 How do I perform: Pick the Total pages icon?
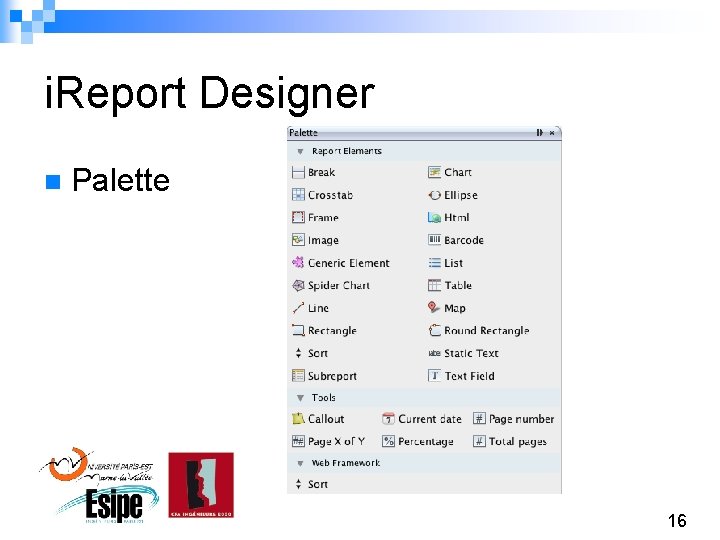[479, 441]
